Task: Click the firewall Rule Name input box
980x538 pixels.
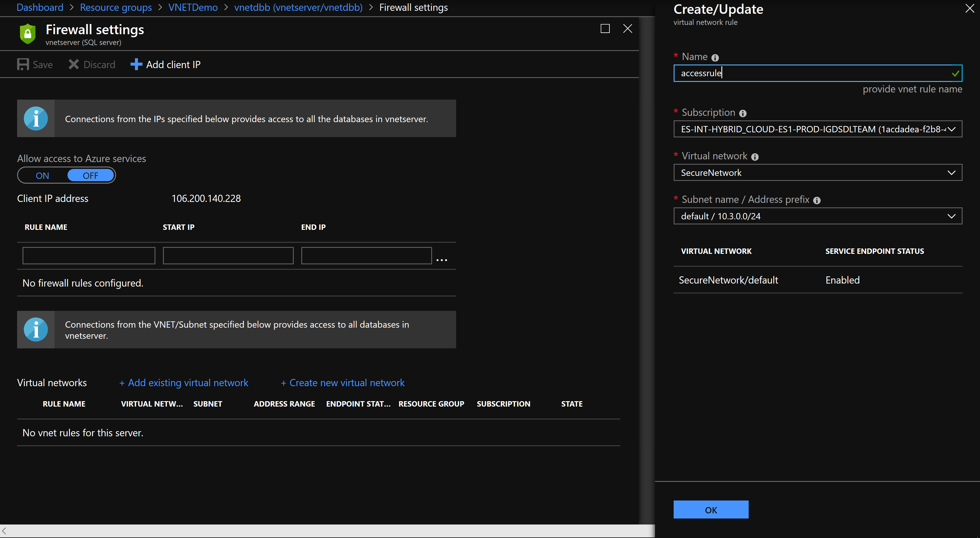Action: (x=89, y=256)
